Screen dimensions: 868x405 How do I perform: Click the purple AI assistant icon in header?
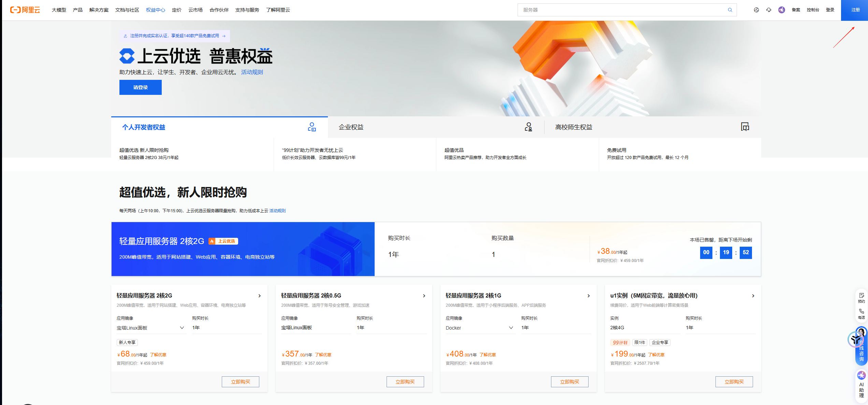coord(781,10)
